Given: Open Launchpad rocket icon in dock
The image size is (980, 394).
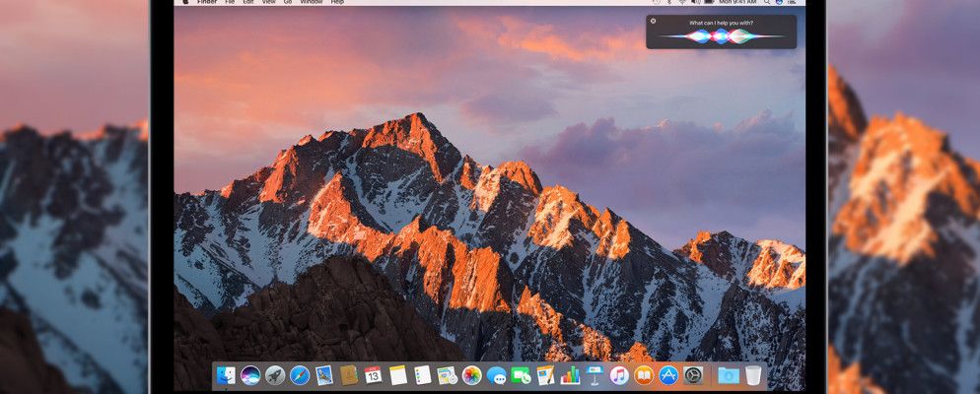Looking at the screenshot, I should tap(275, 375).
